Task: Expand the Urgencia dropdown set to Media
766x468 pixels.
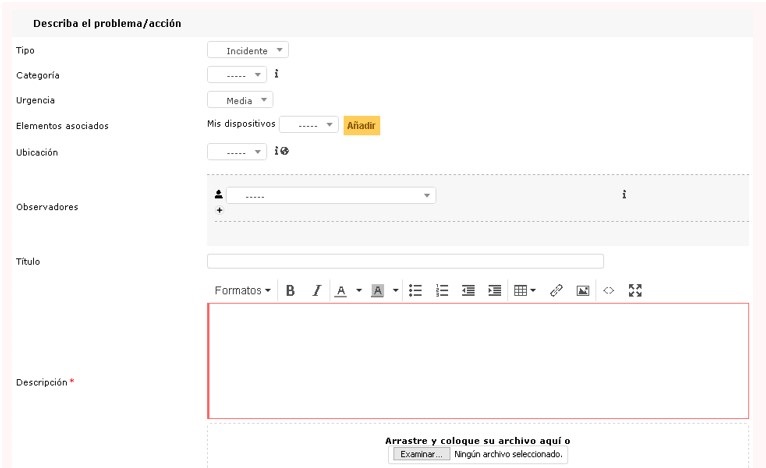Action: 240,100
